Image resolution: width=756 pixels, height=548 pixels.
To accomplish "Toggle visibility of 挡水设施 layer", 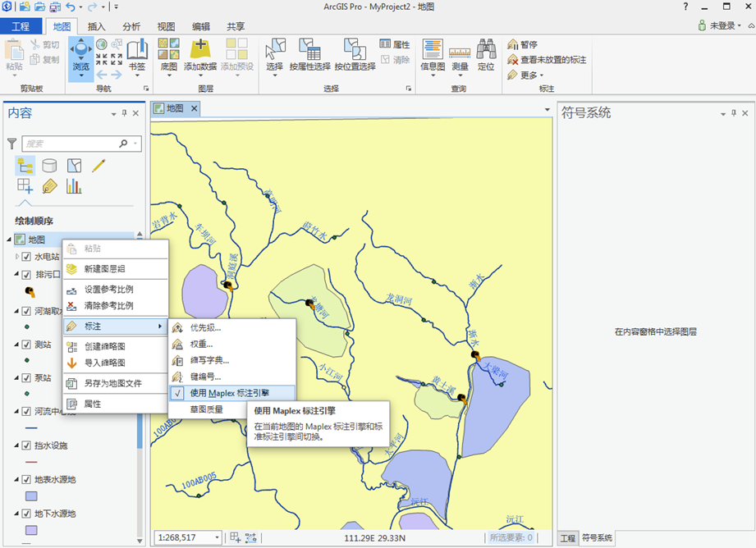I will coord(26,445).
